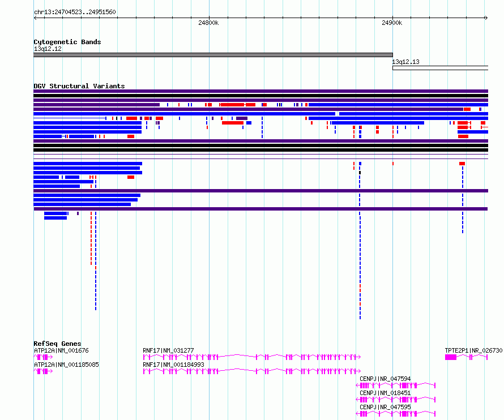Click the ATP12A|NM_001676 gene label

pos(61,350)
